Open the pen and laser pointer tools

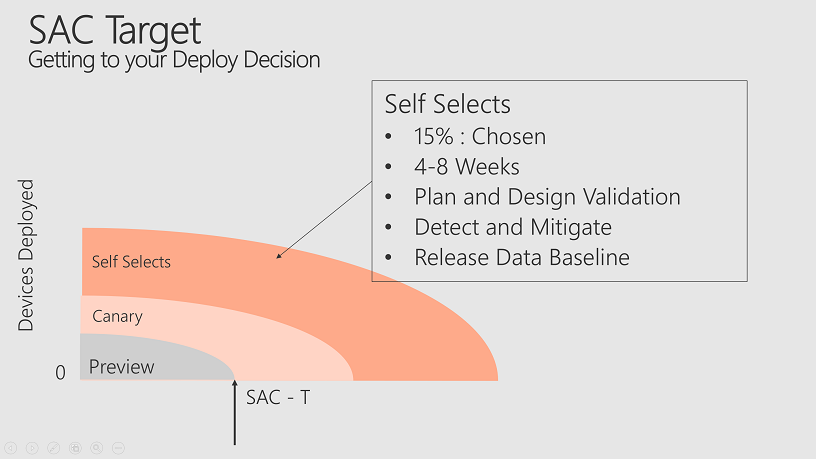coord(54,448)
